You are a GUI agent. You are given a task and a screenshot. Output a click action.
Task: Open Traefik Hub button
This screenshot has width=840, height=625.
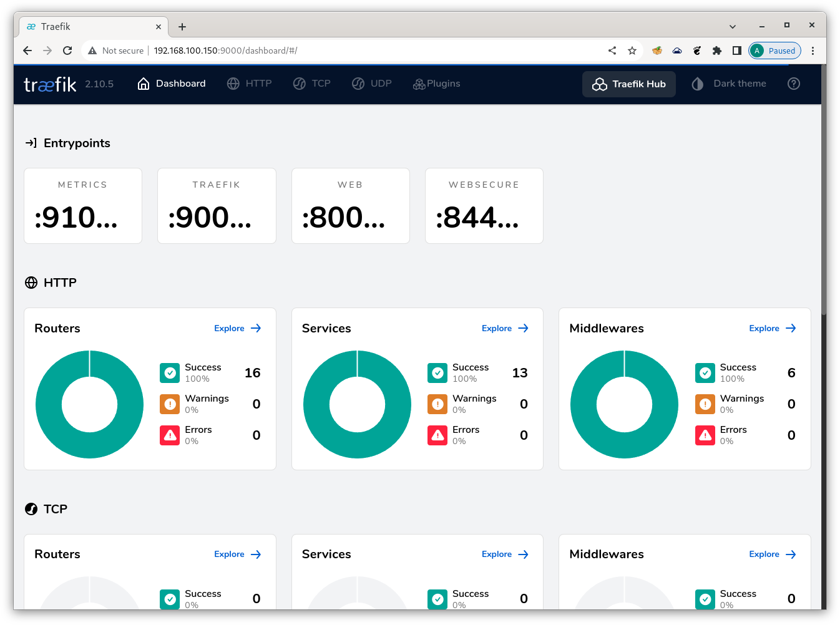tap(629, 84)
